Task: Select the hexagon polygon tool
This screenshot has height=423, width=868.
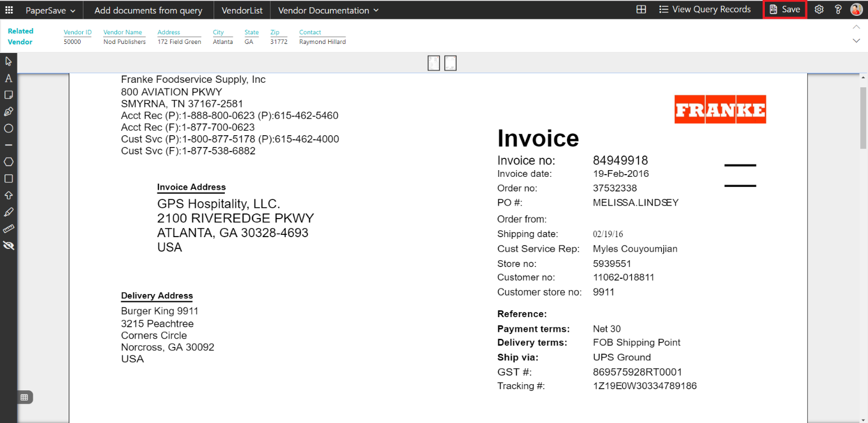Action: pos(8,162)
